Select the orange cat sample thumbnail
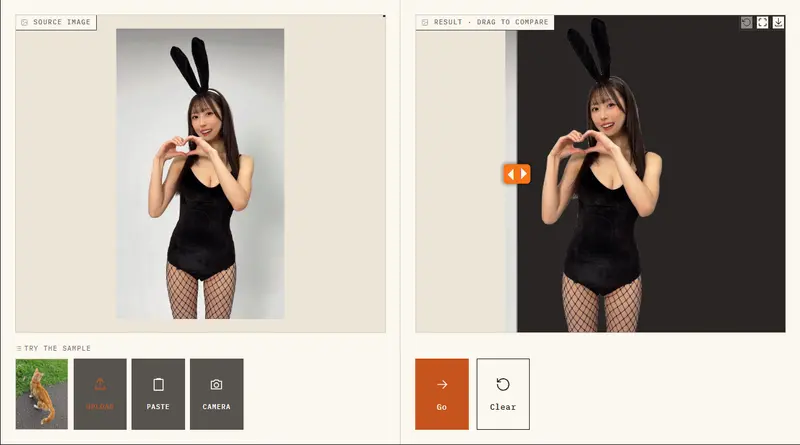Viewport: 800px width, 445px height. pyautogui.click(x=42, y=394)
